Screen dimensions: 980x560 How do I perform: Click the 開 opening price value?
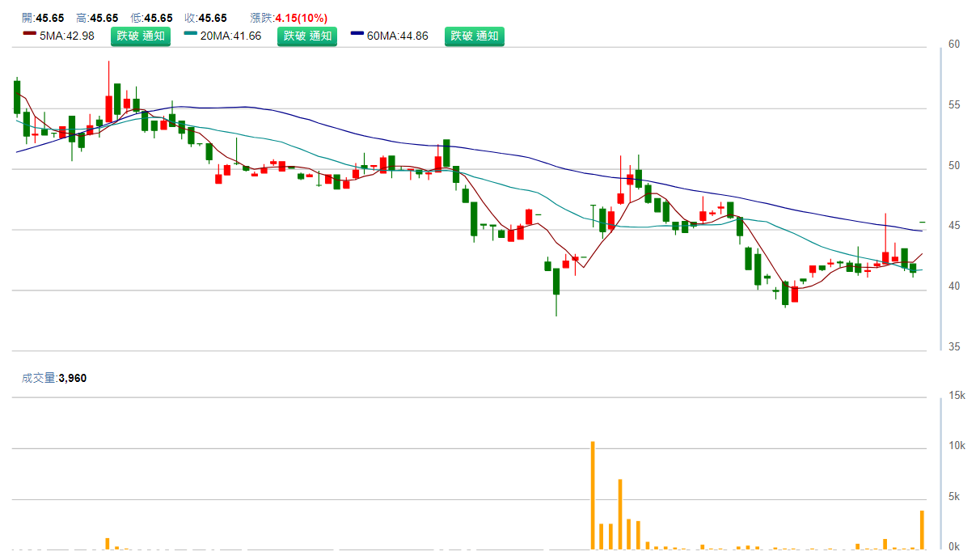(x=52, y=18)
